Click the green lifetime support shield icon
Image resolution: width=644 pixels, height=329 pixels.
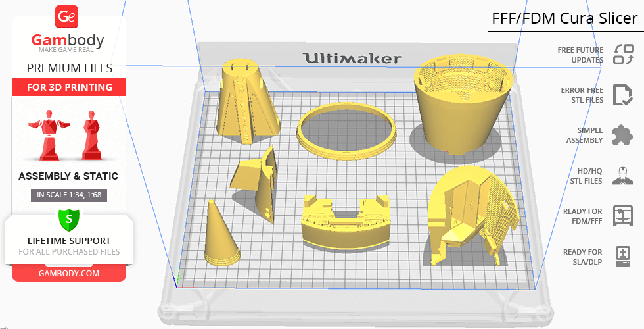tap(68, 219)
